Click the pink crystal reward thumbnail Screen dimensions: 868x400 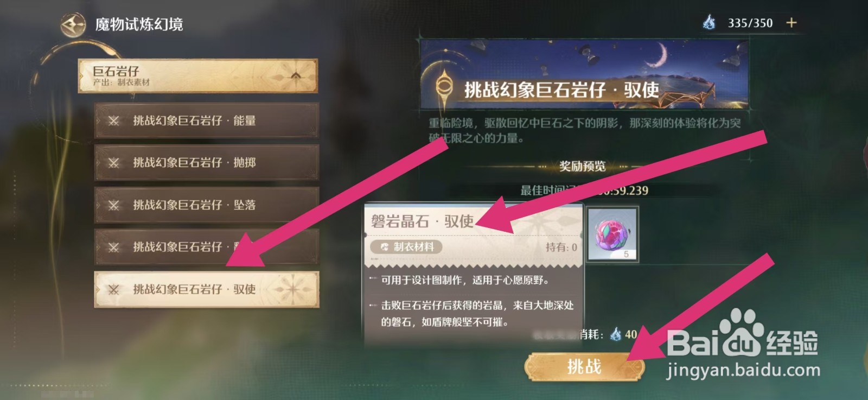(613, 234)
